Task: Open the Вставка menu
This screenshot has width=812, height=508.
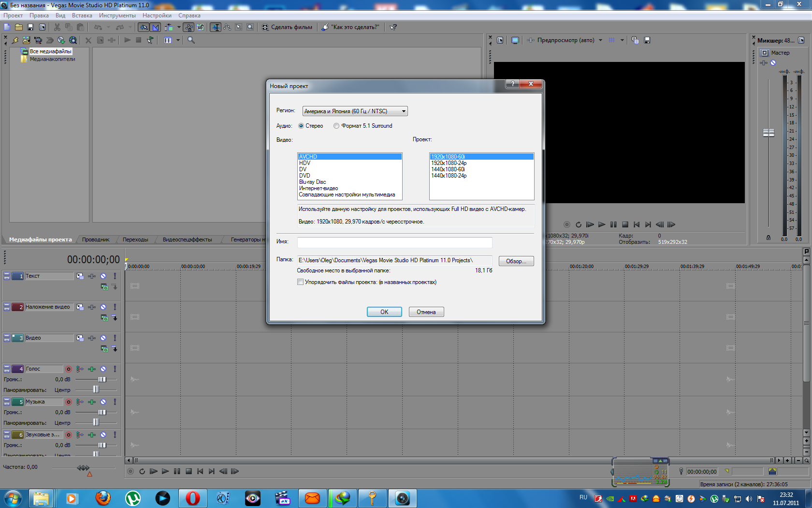Action: pyautogui.click(x=82, y=15)
